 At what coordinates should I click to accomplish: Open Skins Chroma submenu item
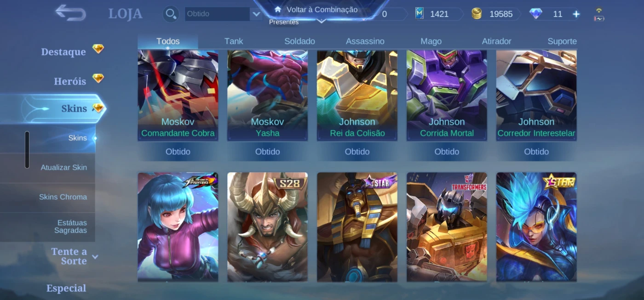tap(63, 197)
